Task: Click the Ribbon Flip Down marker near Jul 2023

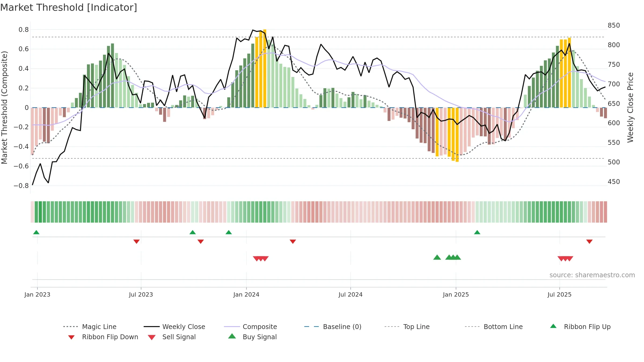Action: click(x=136, y=242)
